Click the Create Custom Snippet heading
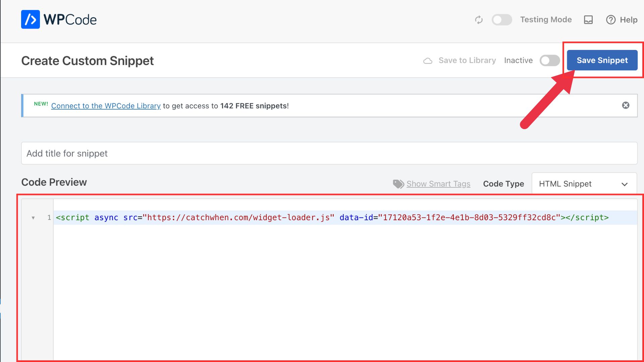The image size is (644, 362). [88, 61]
